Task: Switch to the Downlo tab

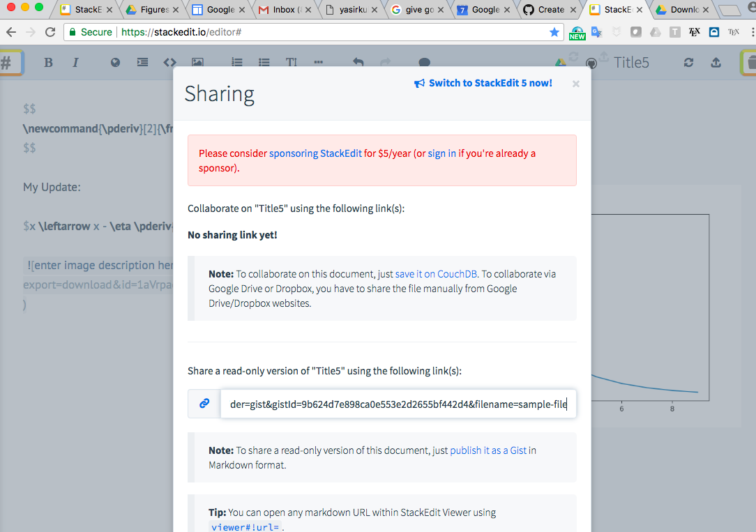Action: pyautogui.click(x=682, y=10)
